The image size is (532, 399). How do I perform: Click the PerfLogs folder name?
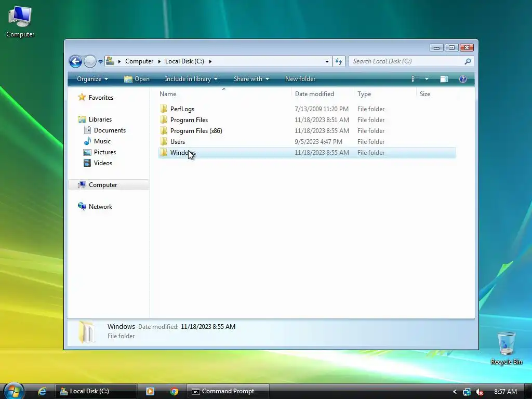click(182, 109)
